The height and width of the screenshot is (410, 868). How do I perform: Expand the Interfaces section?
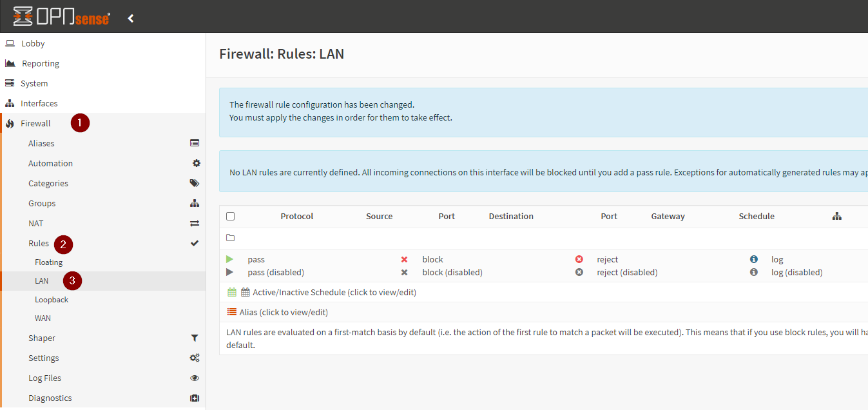(x=39, y=104)
